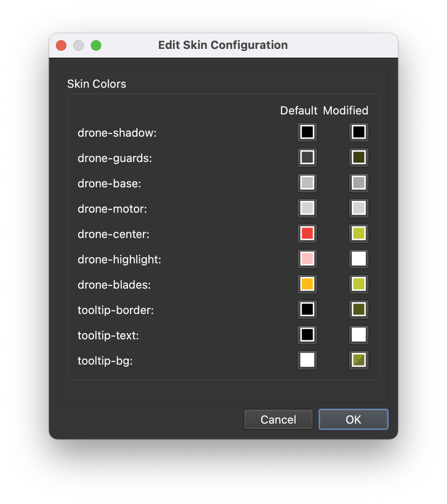447x504 pixels.
Task: Click the Skin Colors heading
Action: [97, 84]
